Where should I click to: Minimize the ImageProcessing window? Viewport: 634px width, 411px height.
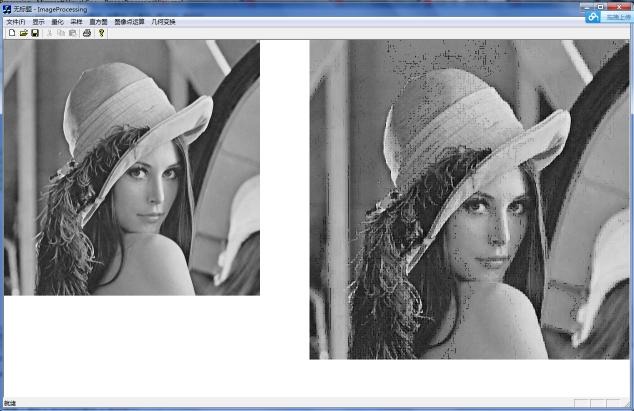[x=587, y=7]
